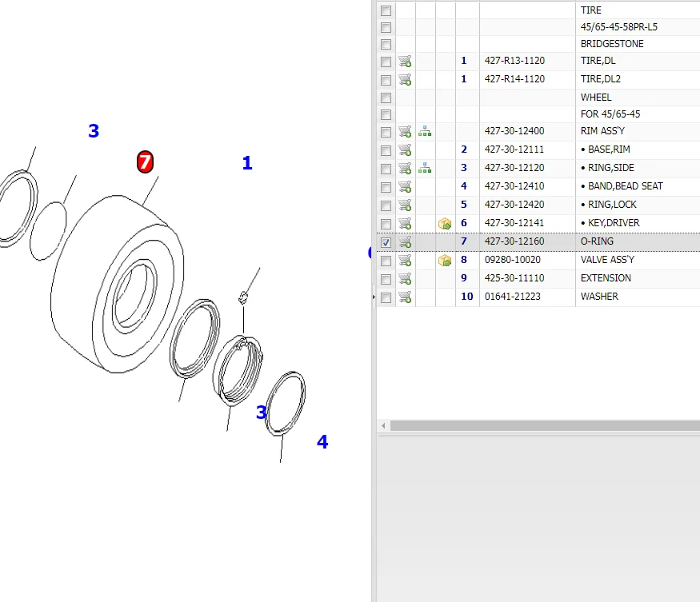
Task: Select part number 427-R14-1120
Action: 514,79
